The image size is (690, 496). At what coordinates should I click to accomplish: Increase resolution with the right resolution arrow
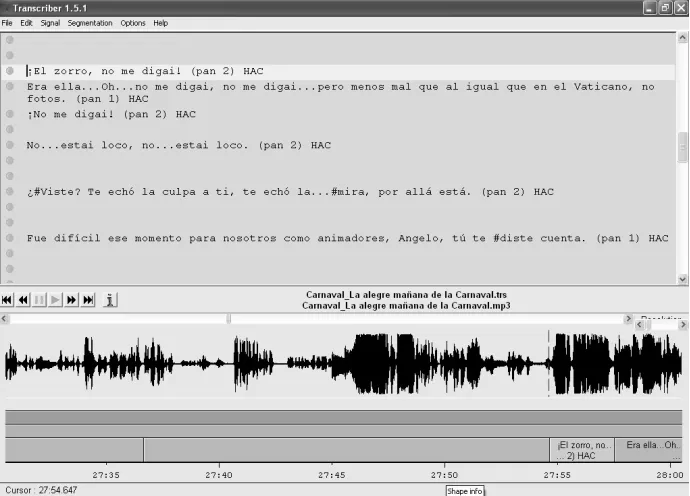(x=683, y=325)
